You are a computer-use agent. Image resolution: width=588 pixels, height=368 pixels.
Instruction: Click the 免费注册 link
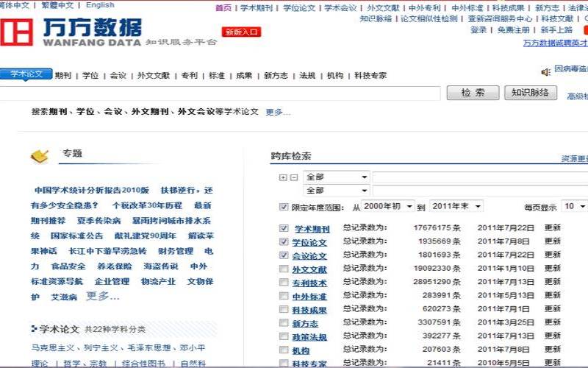[513, 29]
